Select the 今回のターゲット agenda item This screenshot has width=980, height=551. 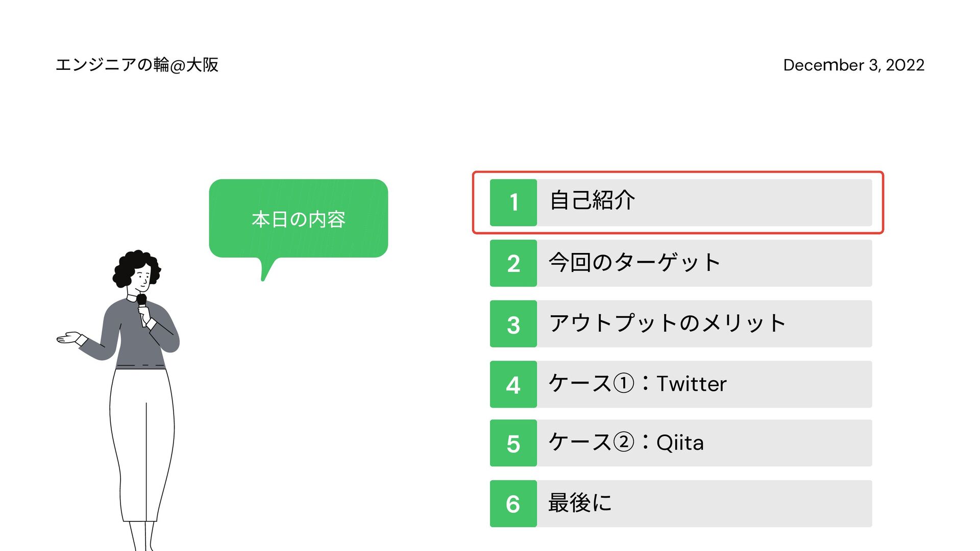[681, 263]
